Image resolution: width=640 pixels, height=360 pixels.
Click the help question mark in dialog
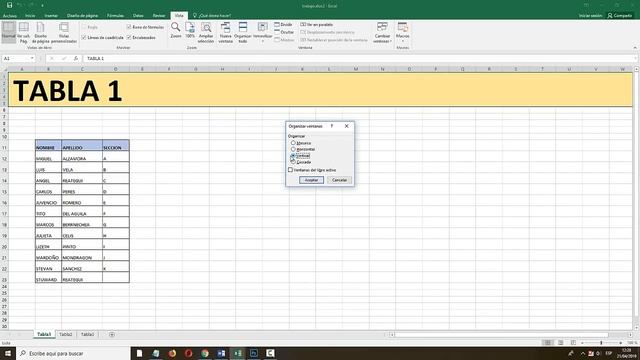[331, 126]
